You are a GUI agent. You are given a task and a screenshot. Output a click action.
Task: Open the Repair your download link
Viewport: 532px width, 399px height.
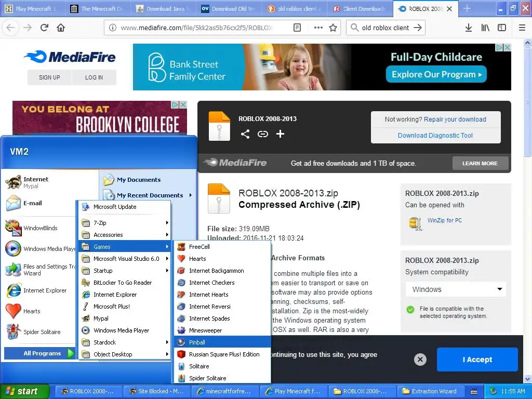tap(455, 119)
